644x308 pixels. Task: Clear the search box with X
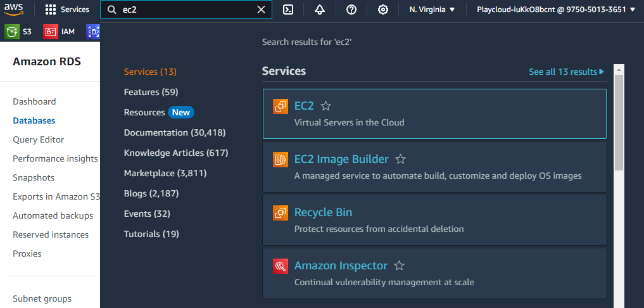point(261,10)
